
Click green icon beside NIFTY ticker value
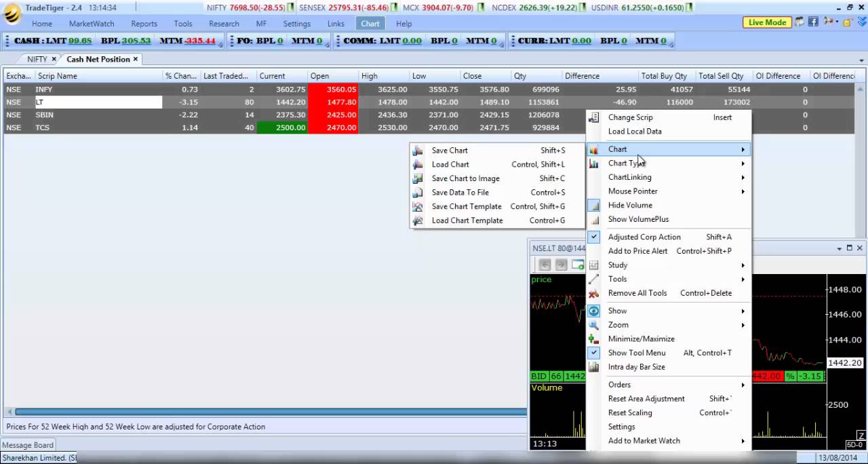click(290, 7)
